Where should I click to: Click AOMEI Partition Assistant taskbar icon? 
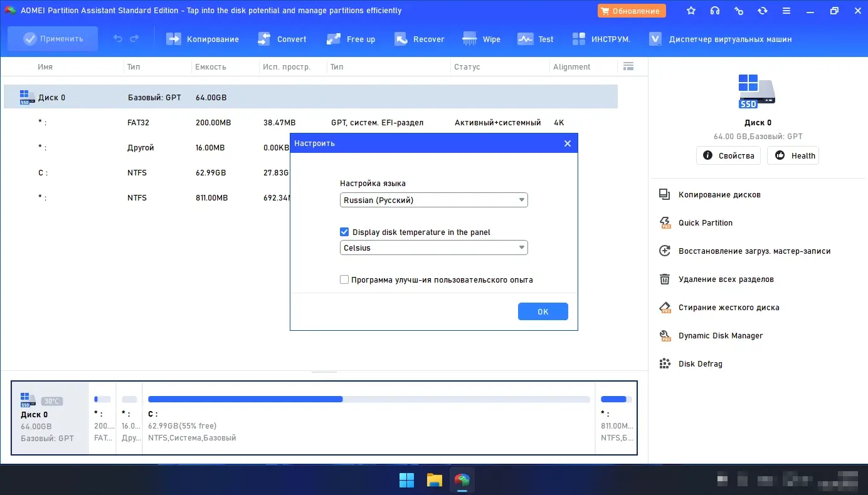[463, 481]
